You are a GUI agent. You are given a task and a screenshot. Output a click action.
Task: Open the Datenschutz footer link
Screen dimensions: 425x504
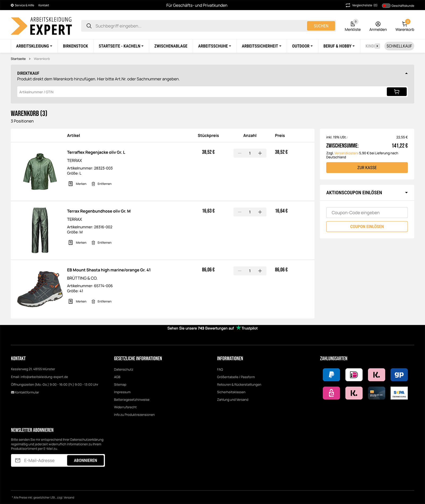click(124, 369)
